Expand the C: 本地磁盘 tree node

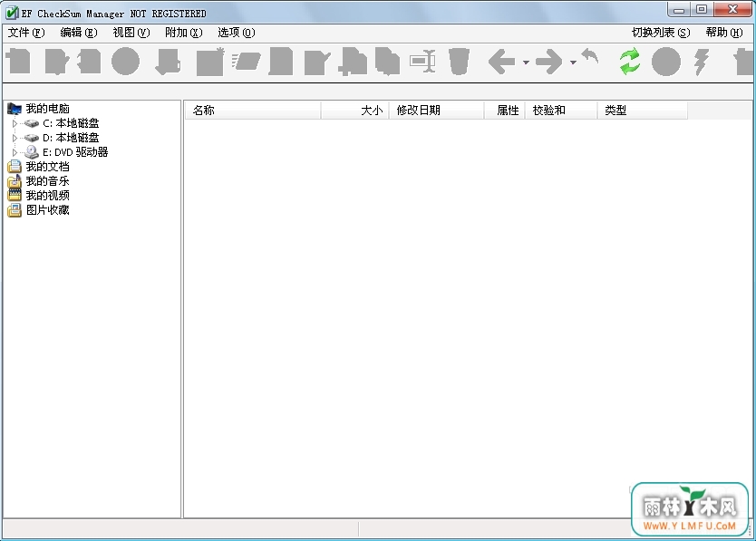tap(15, 123)
